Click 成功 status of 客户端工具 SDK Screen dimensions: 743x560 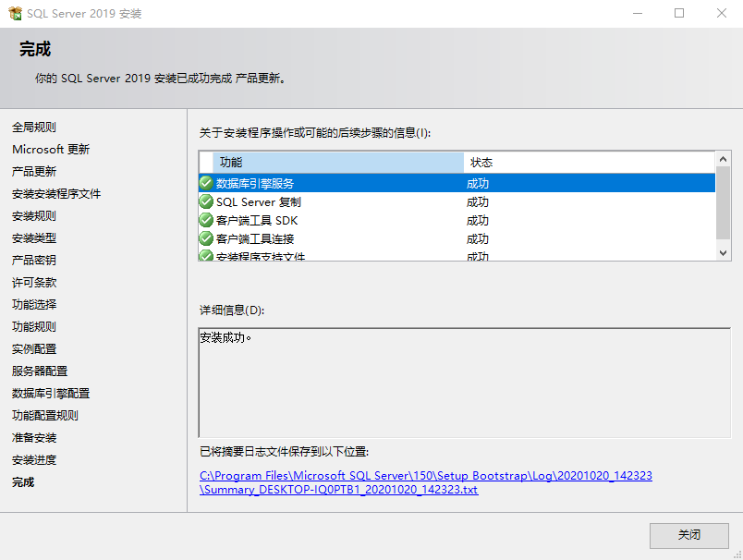tap(477, 221)
